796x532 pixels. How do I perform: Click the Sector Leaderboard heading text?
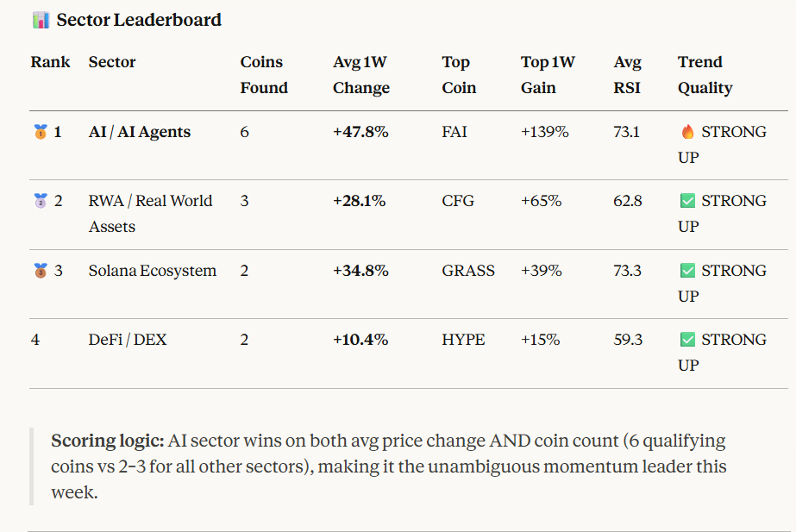(139, 20)
